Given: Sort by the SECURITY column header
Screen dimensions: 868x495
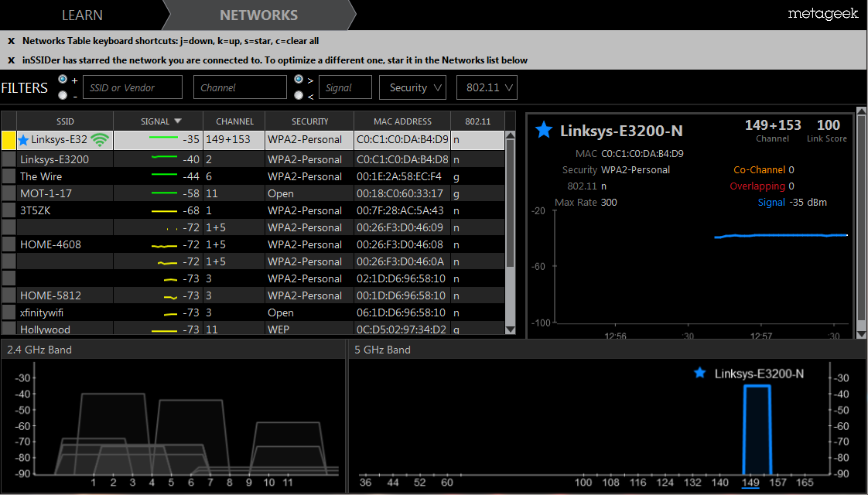Looking at the screenshot, I should 310,121.
